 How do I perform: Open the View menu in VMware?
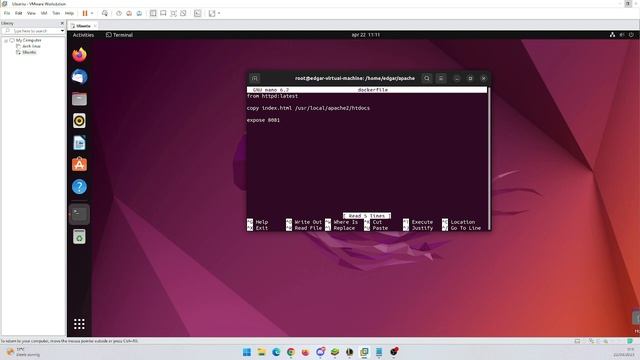point(31,13)
